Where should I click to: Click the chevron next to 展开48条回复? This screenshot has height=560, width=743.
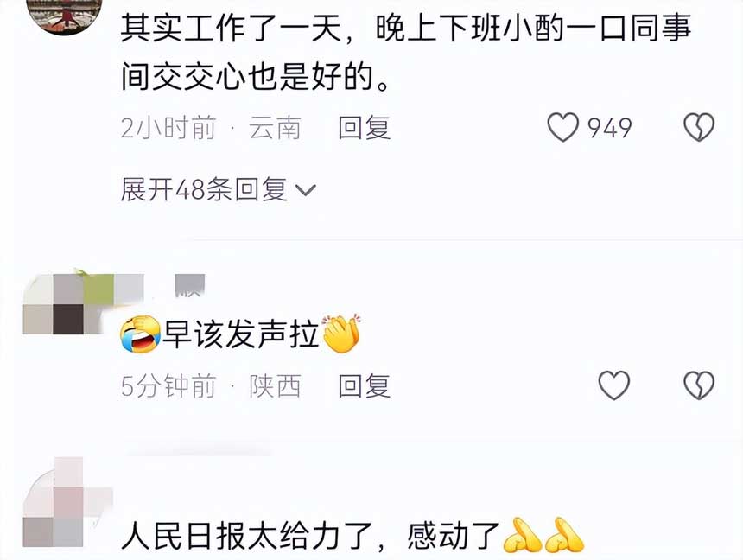(x=306, y=191)
